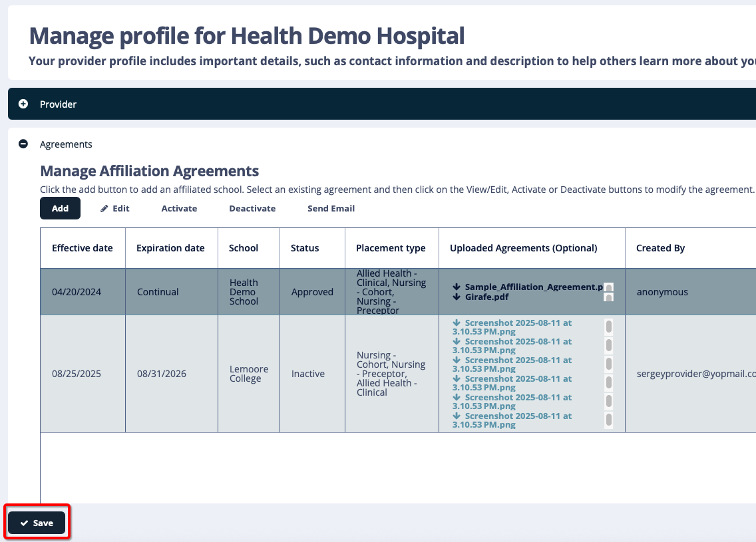Click placement cell starting Nursing - Cohort

[392, 374]
